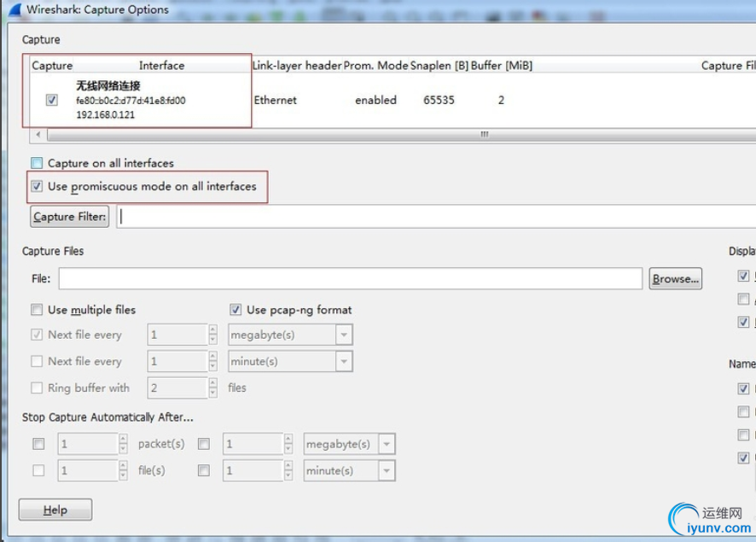
Task: Open stop after minute(s) unit dropdown
Action: click(349, 470)
